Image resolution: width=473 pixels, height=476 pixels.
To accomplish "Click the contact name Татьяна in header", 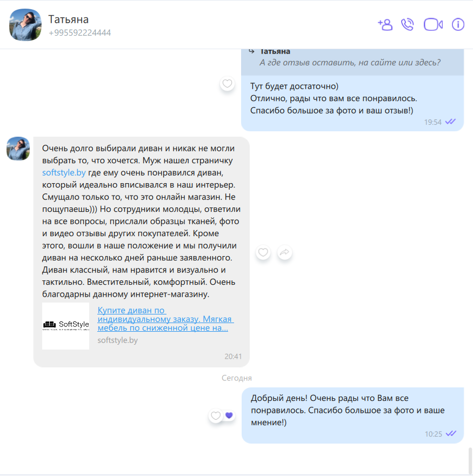I will 68,19.
